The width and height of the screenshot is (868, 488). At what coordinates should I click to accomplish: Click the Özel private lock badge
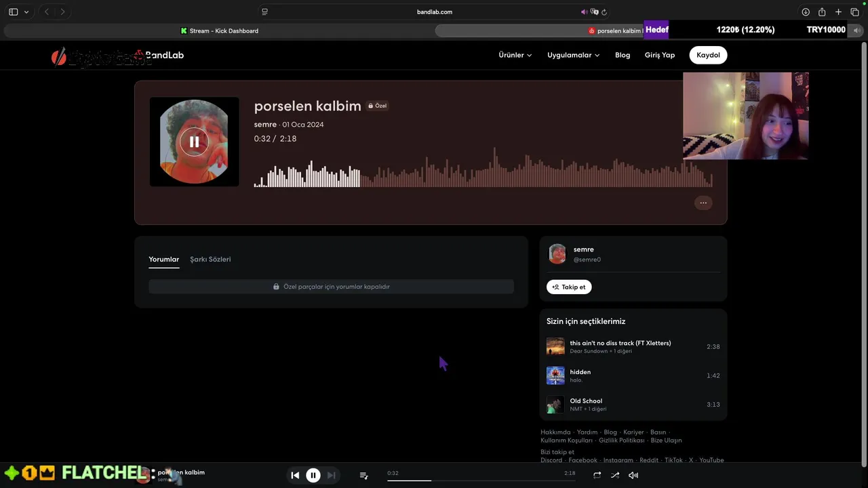point(377,106)
